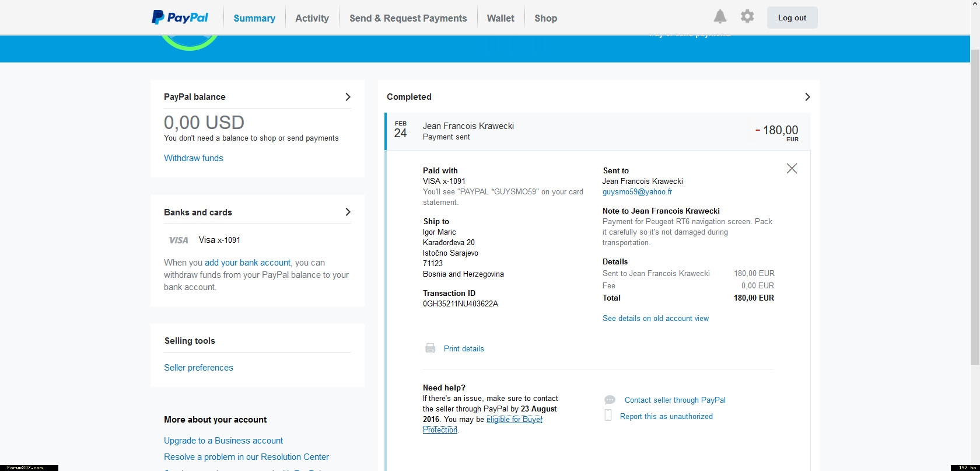Open See details on old account view
The width and height of the screenshot is (980, 471).
[656, 319]
